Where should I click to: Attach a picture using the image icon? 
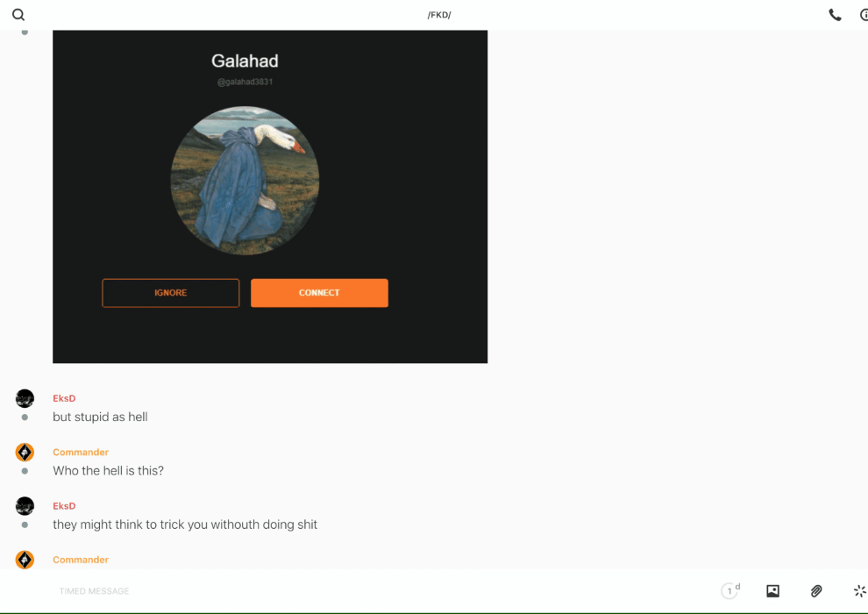772,591
